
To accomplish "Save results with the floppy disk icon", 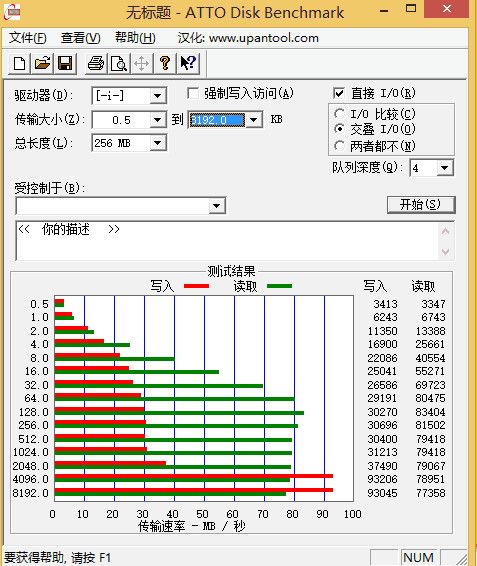I will click(x=65, y=64).
